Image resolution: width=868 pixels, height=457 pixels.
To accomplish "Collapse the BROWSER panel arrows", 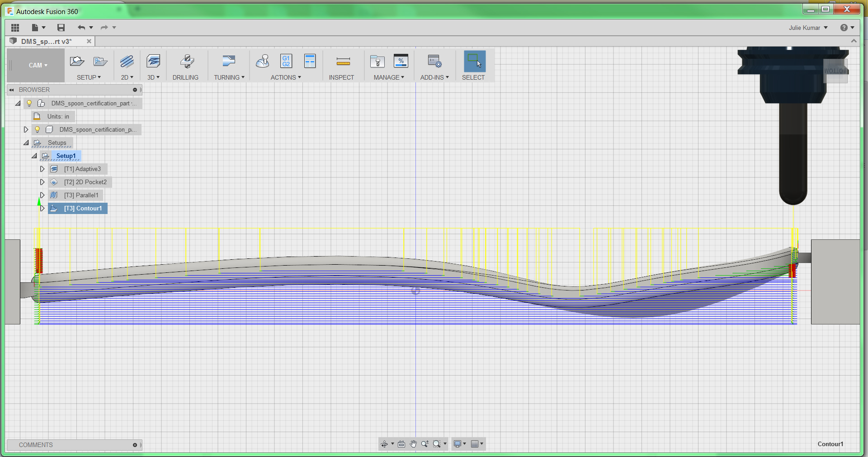I will pyautogui.click(x=12, y=90).
